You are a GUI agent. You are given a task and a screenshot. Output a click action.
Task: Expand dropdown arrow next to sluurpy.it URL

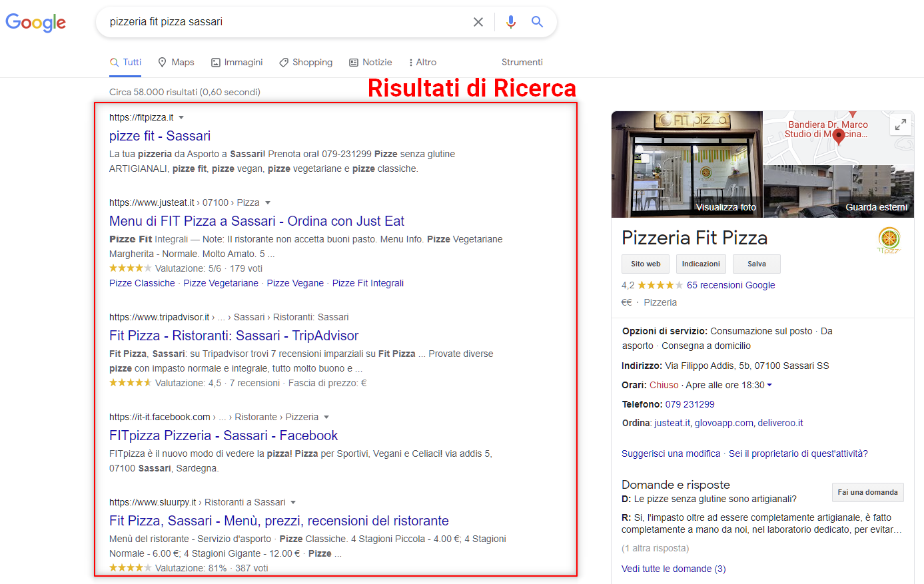pyautogui.click(x=293, y=503)
